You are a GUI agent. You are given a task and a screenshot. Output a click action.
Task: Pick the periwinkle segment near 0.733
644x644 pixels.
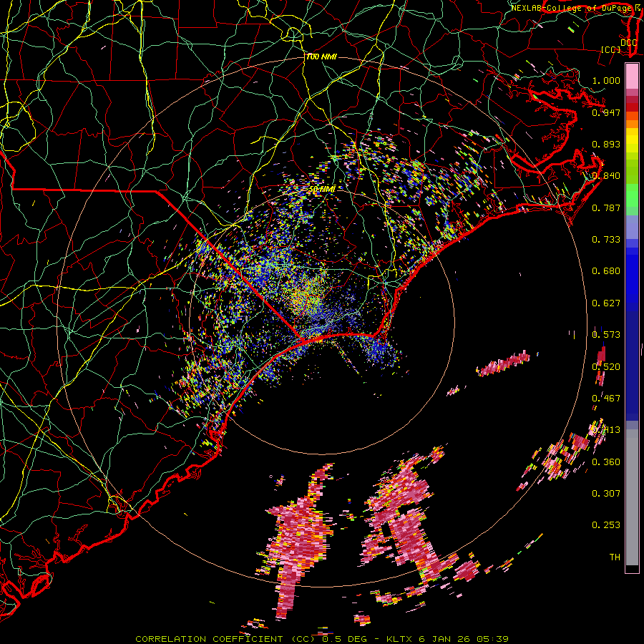click(x=632, y=227)
